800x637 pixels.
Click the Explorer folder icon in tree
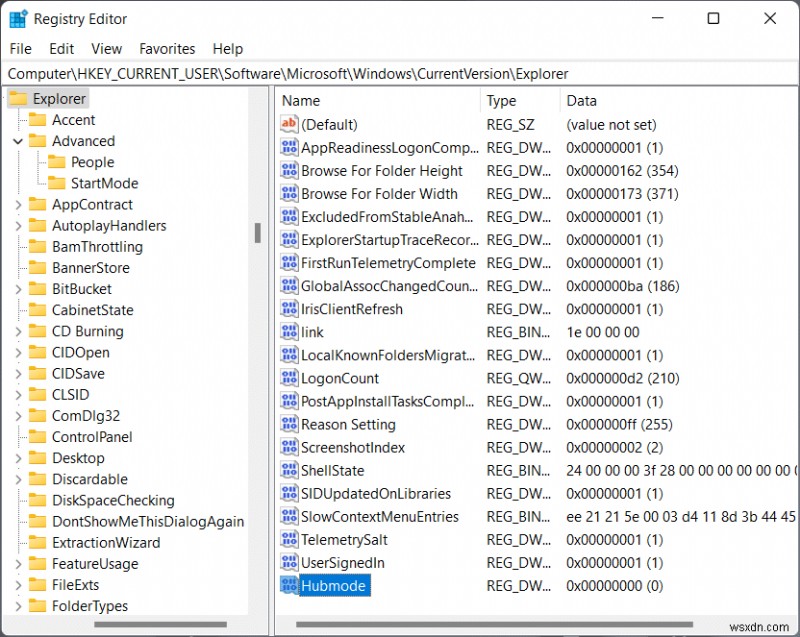coord(18,98)
